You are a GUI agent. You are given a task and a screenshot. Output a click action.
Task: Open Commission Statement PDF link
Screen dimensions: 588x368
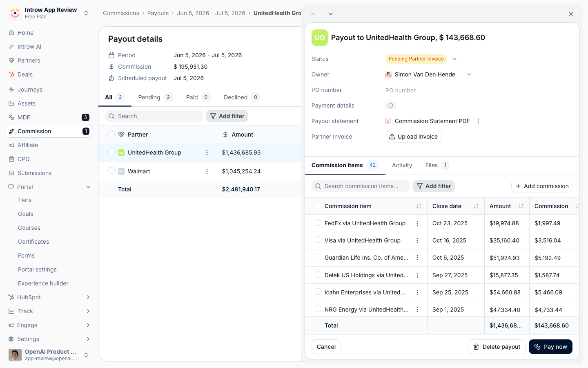pos(432,121)
